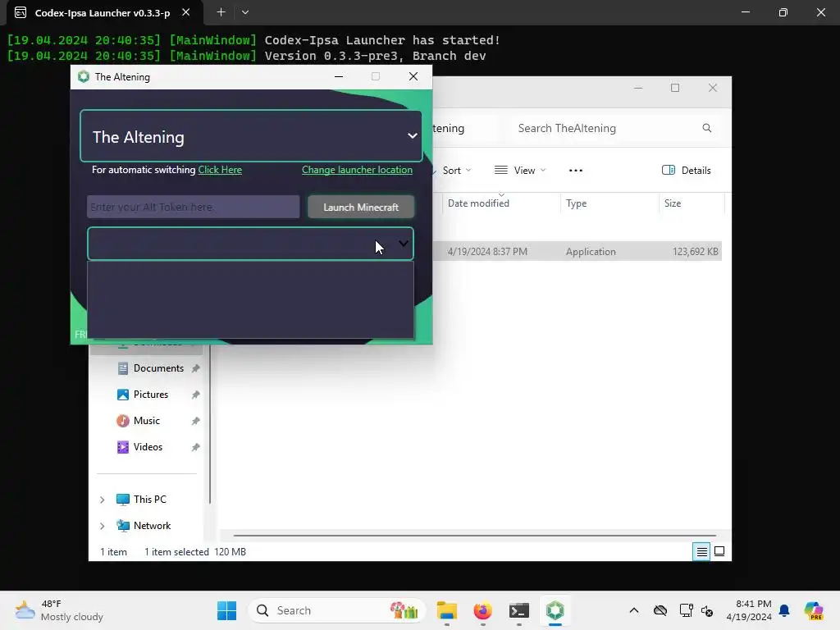Open Music in the navigation pane
This screenshot has width=840, height=630.
[x=146, y=421]
